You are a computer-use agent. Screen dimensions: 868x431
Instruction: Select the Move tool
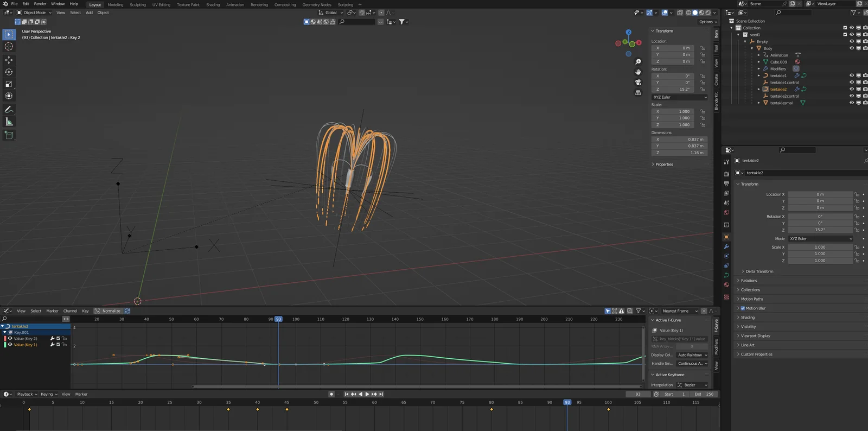9,60
